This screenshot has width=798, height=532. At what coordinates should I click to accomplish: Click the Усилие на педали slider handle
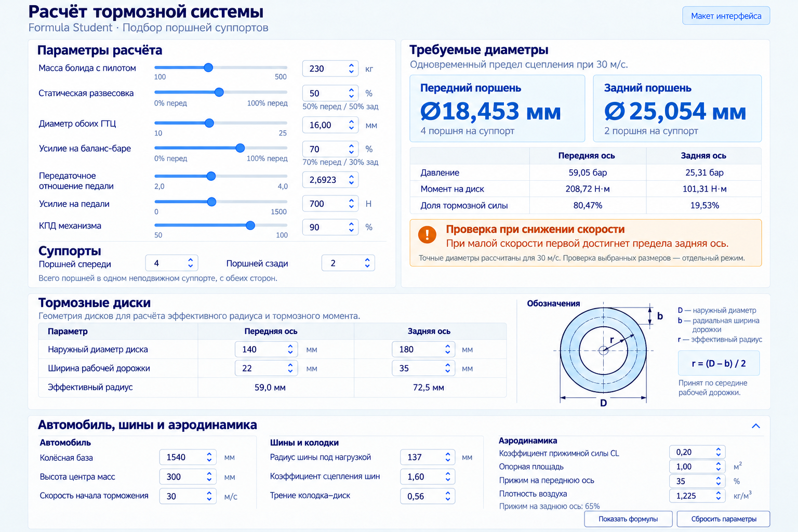tap(211, 202)
